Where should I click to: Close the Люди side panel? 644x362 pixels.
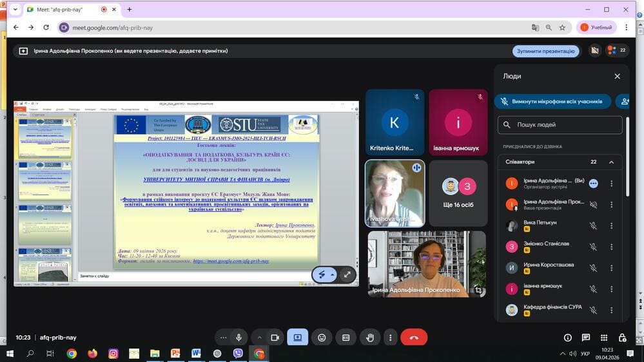point(617,76)
